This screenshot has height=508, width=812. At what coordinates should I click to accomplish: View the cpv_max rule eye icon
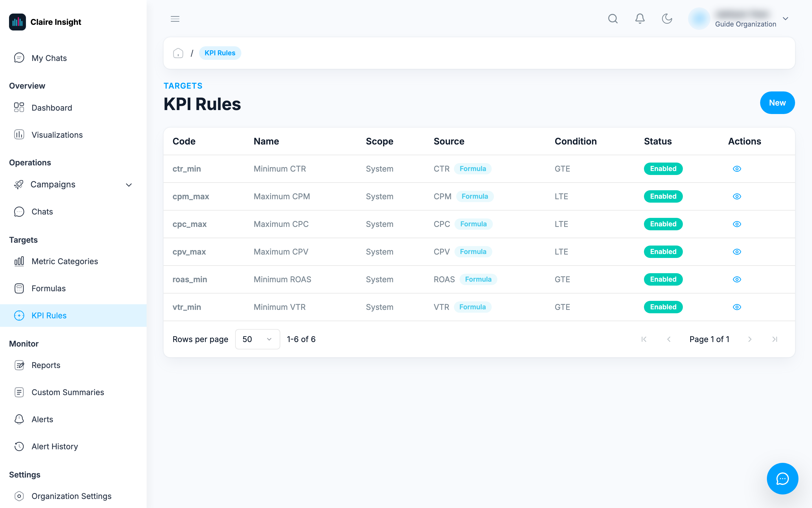point(737,252)
